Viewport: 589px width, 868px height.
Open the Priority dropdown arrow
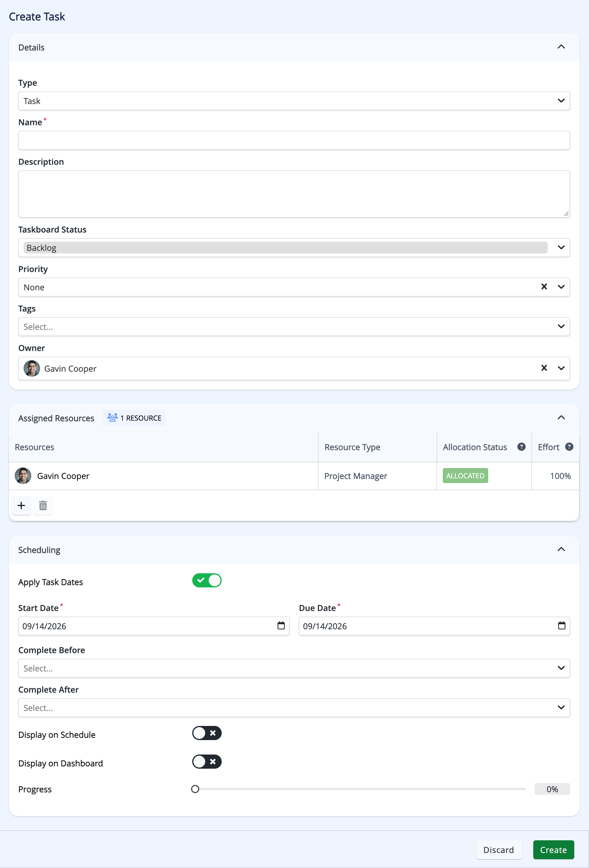click(561, 287)
